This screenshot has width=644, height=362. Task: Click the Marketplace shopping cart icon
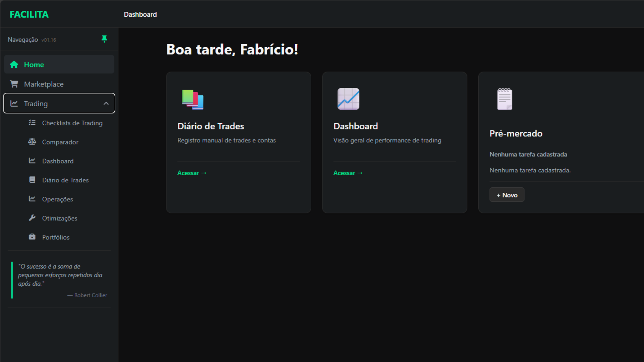(14, 84)
